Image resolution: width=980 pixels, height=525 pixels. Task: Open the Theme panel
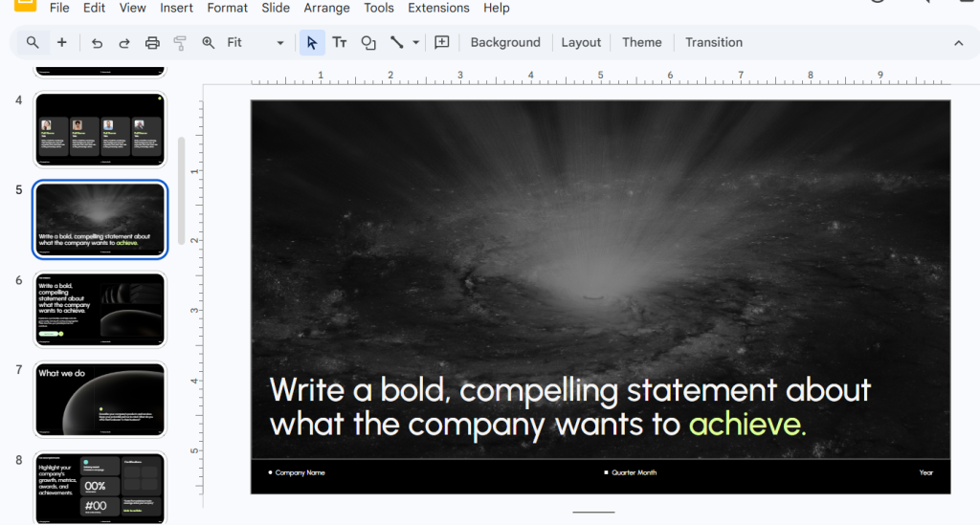641,42
